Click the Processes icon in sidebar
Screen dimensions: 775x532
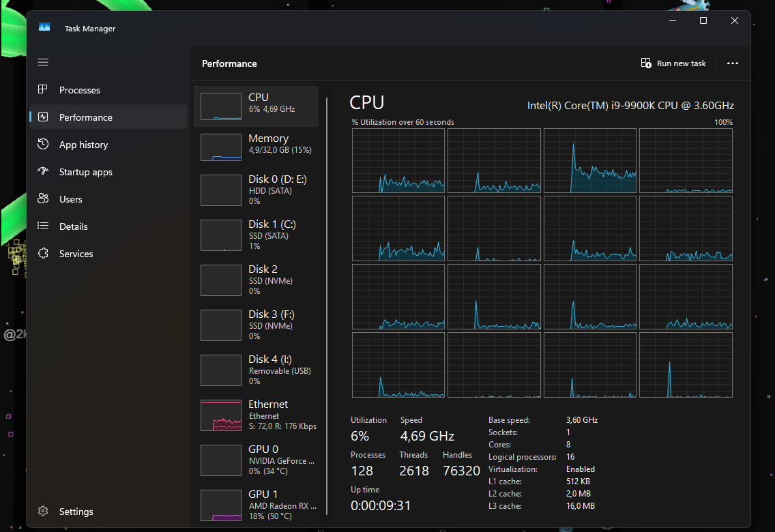[43, 89]
